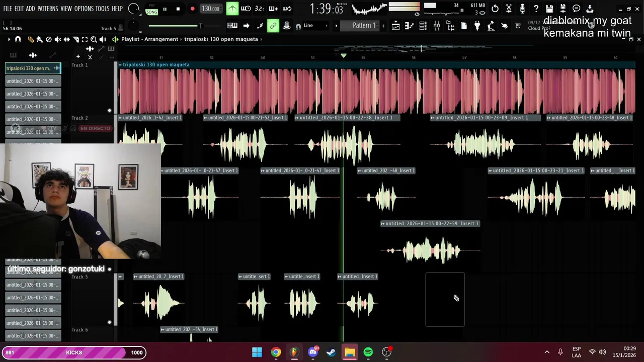644x362 pixels.
Task: Toggle countdown before recording
Action: click(x=259, y=9)
